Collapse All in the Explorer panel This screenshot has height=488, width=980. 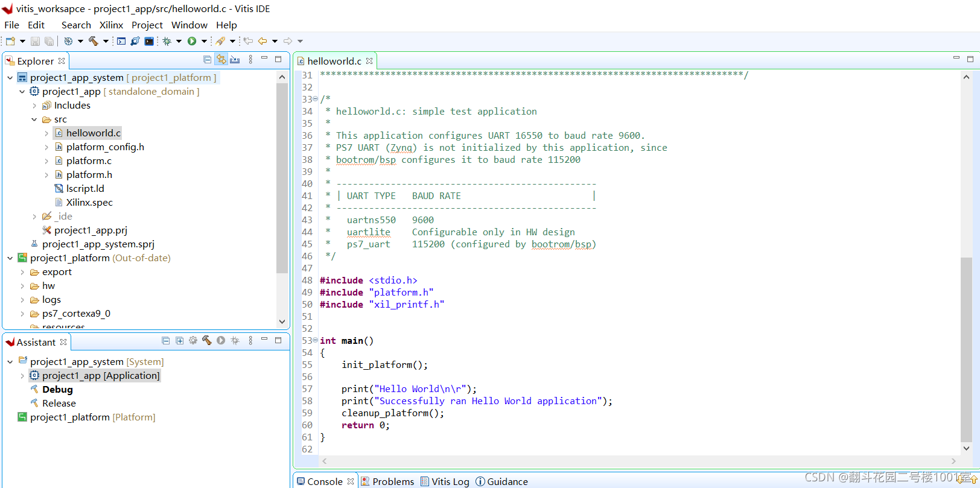[208, 60]
